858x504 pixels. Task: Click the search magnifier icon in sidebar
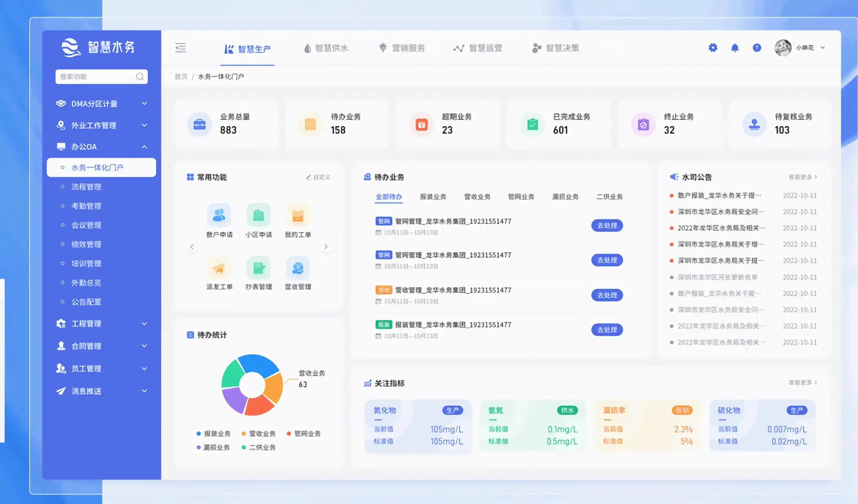[140, 77]
